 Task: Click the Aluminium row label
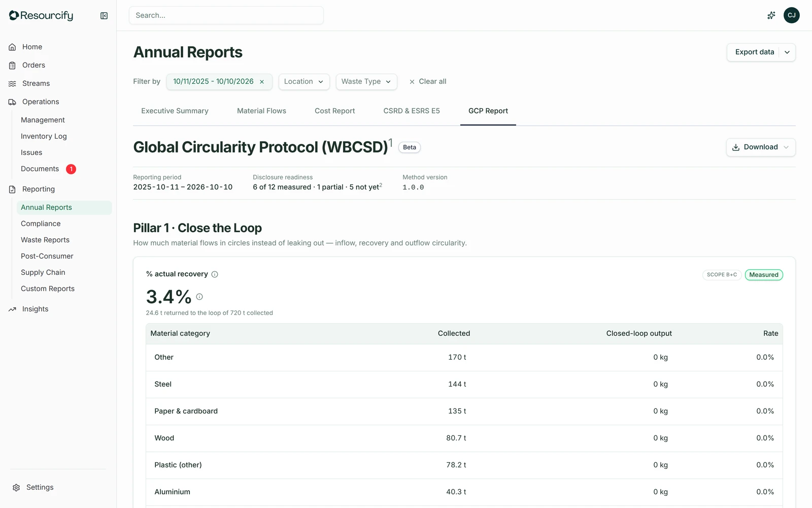point(172,492)
